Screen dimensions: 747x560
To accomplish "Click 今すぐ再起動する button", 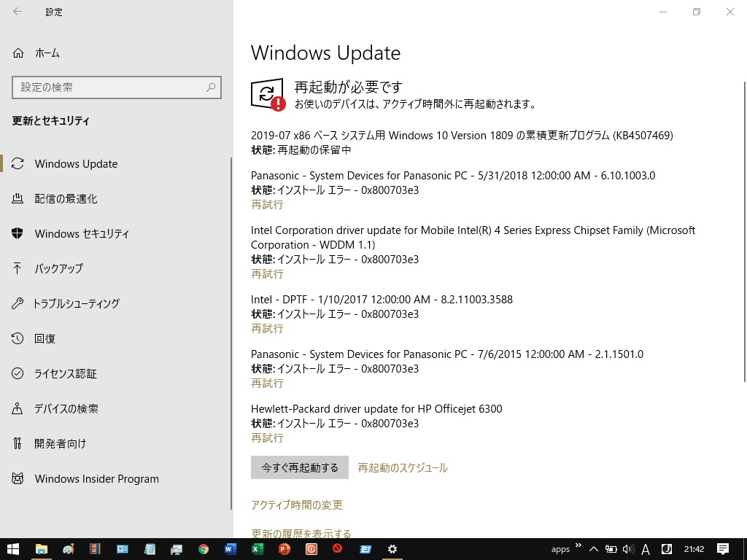I will tap(300, 467).
